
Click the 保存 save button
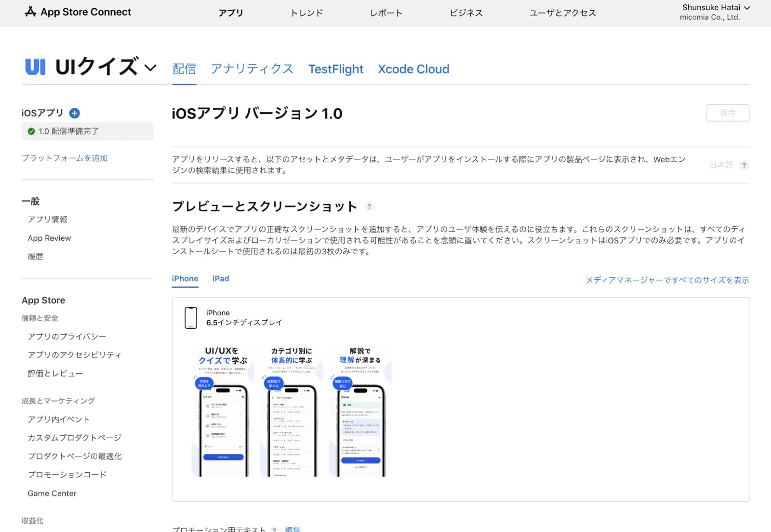coord(728,113)
